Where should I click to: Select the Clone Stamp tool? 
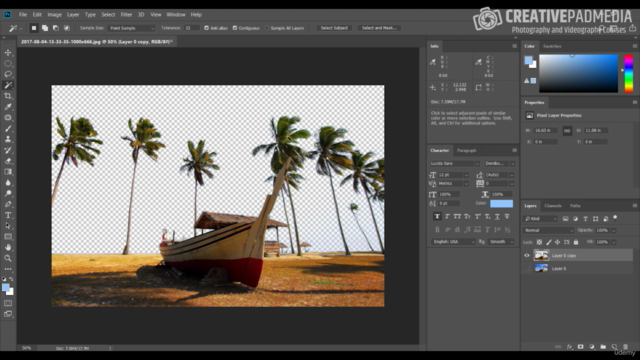8,139
